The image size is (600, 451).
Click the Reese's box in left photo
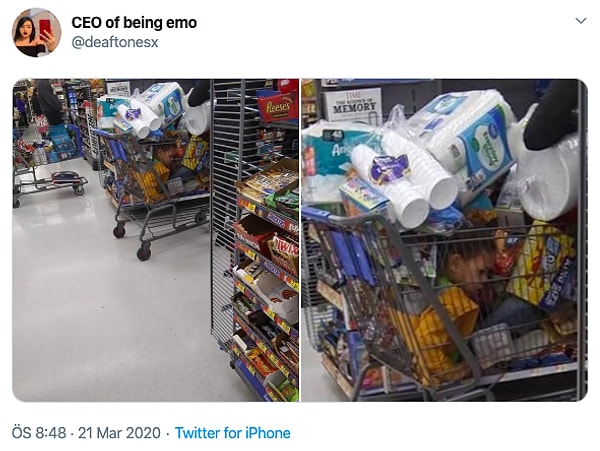click(x=278, y=107)
